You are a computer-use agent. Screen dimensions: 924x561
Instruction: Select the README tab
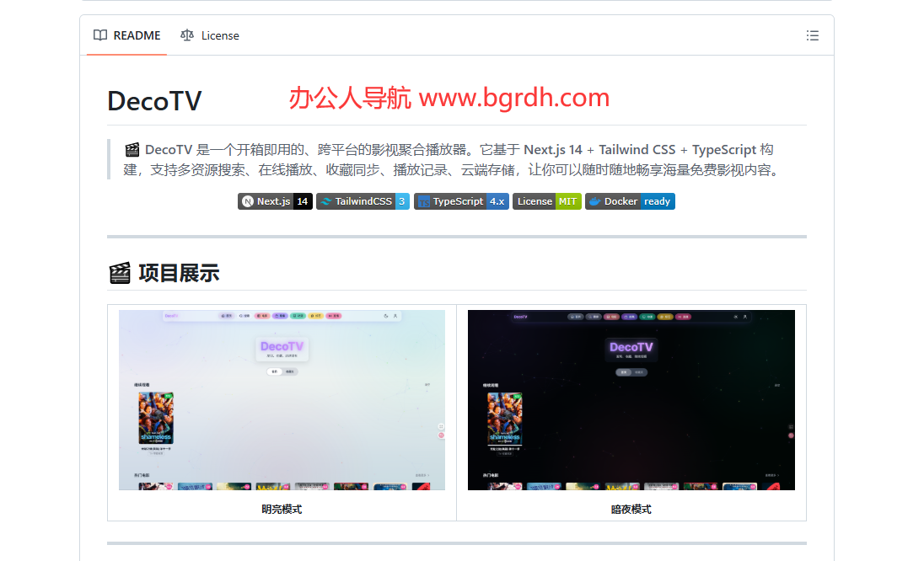(127, 35)
